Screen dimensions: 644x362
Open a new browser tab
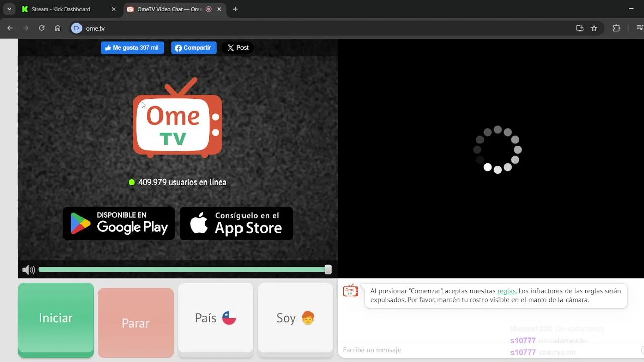[235, 9]
